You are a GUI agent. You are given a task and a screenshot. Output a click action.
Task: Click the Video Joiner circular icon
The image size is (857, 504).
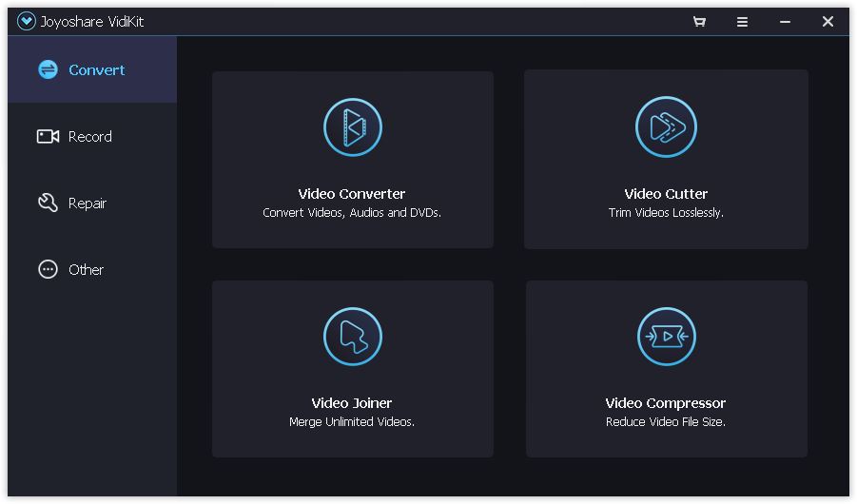[353, 337]
